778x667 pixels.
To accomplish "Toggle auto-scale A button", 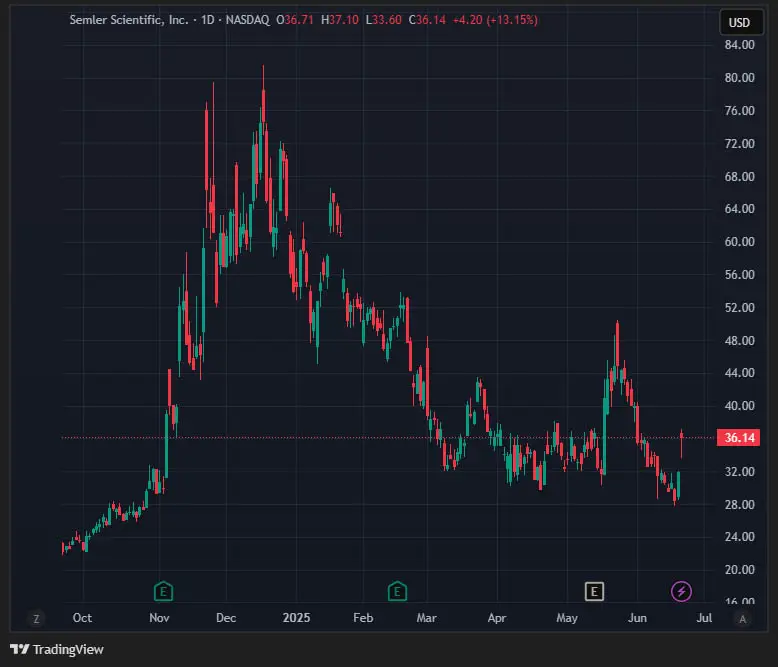I will [742, 618].
